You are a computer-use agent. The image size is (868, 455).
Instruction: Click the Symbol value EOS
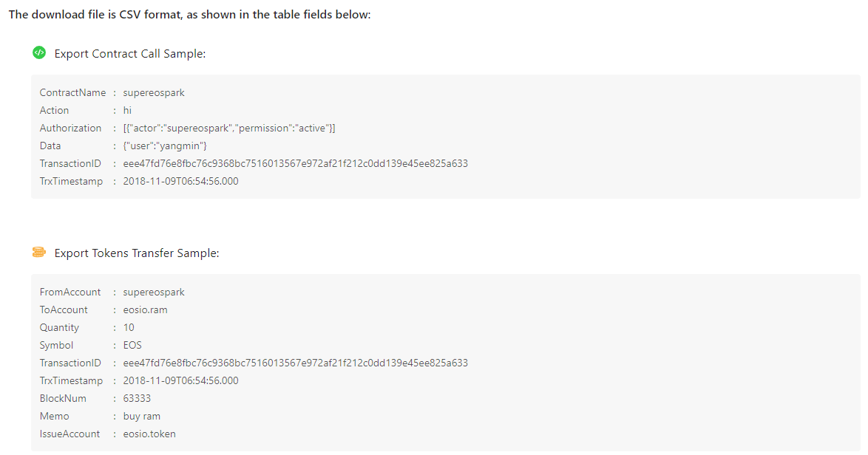132,346
